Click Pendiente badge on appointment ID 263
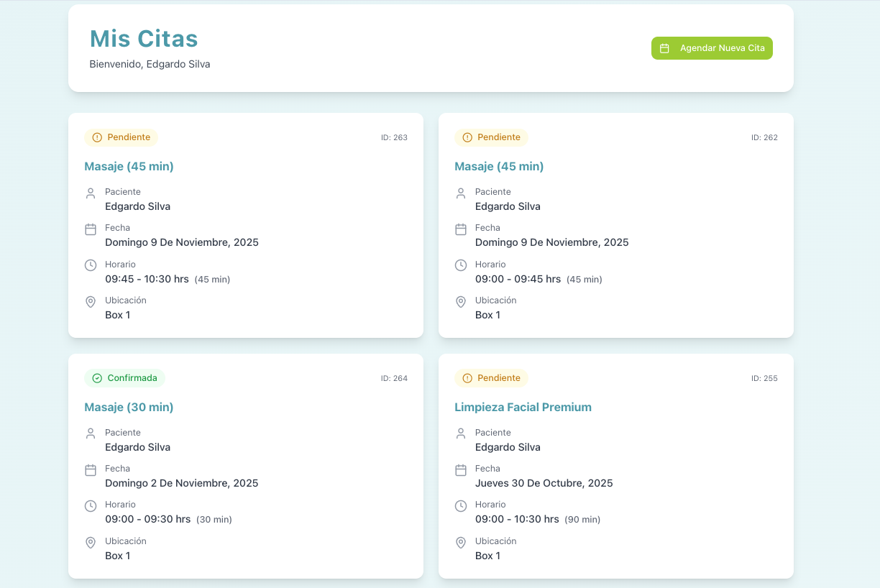The image size is (880, 588). (121, 137)
